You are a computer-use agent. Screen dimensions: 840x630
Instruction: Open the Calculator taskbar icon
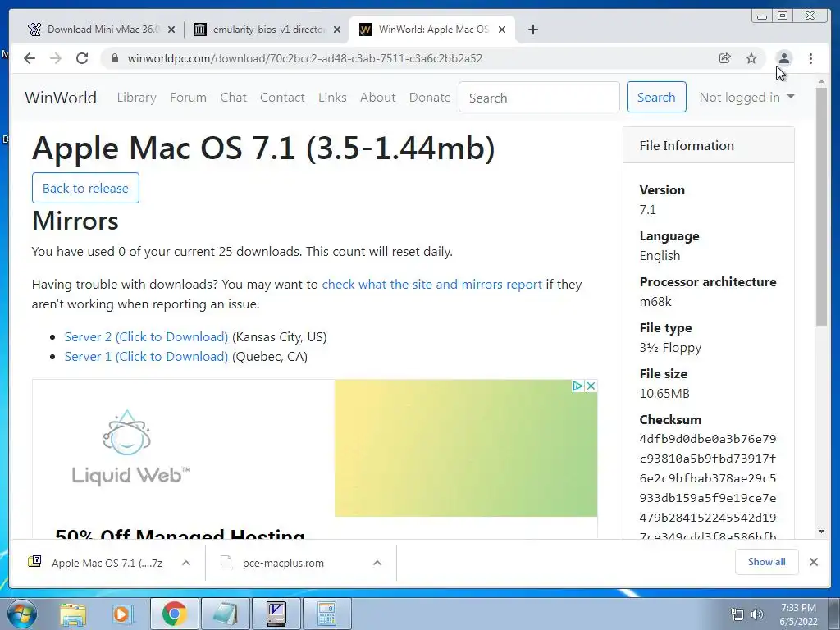(326, 614)
